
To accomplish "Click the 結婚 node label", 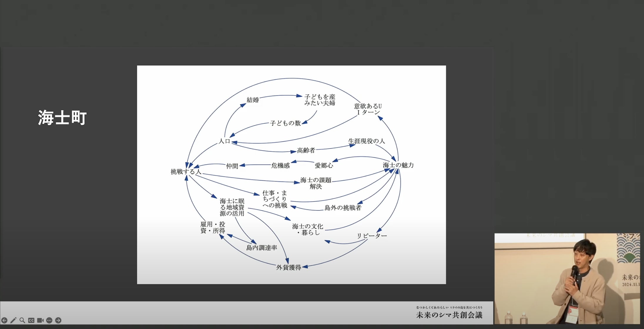I will coord(253,100).
